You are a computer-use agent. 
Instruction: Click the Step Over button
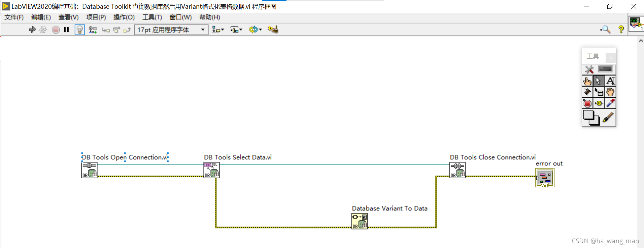tap(116, 30)
